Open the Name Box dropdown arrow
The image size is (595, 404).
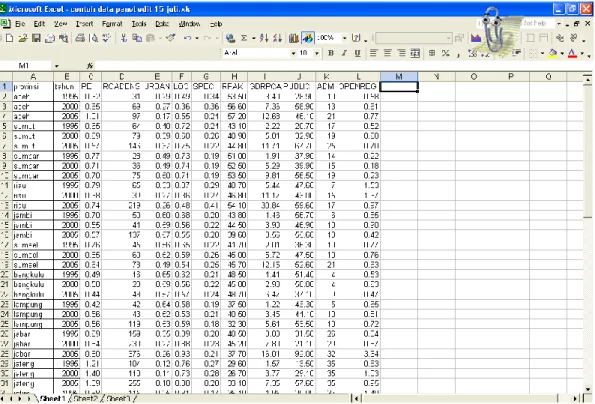(x=57, y=66)
